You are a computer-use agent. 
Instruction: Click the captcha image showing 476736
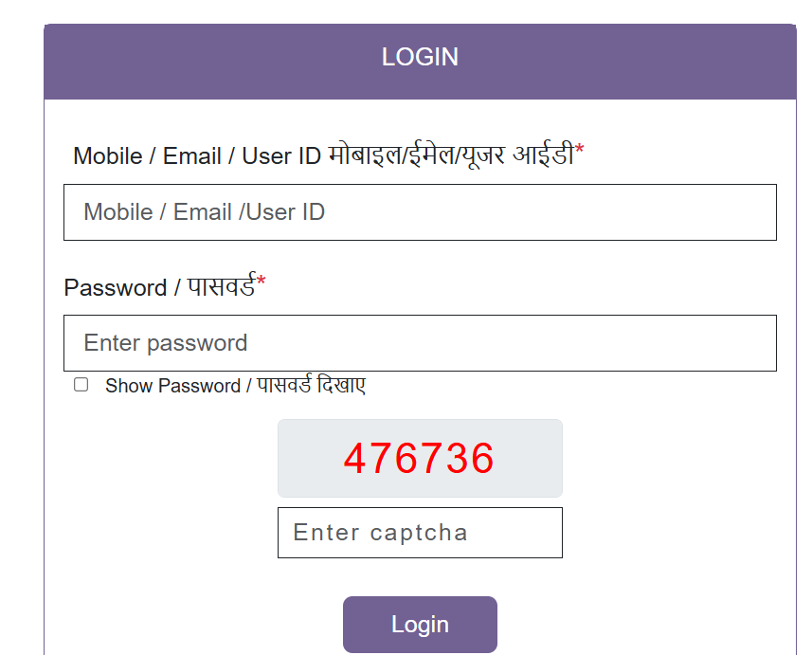click(x=420, y=459)
